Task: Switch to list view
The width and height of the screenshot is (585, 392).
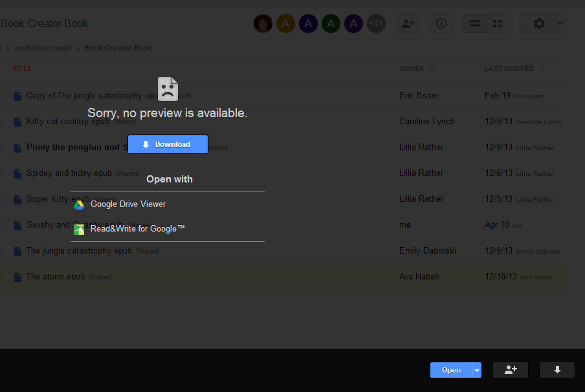Action: point(474,24)
